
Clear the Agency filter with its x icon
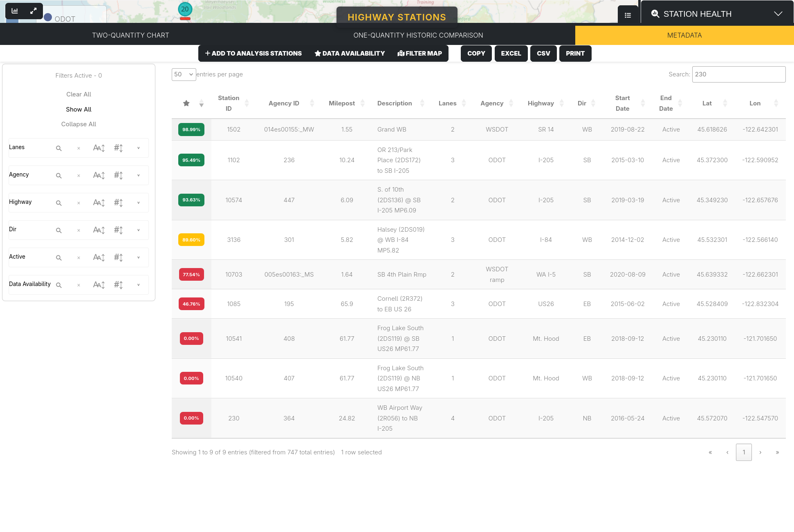[x=79, y=176]
